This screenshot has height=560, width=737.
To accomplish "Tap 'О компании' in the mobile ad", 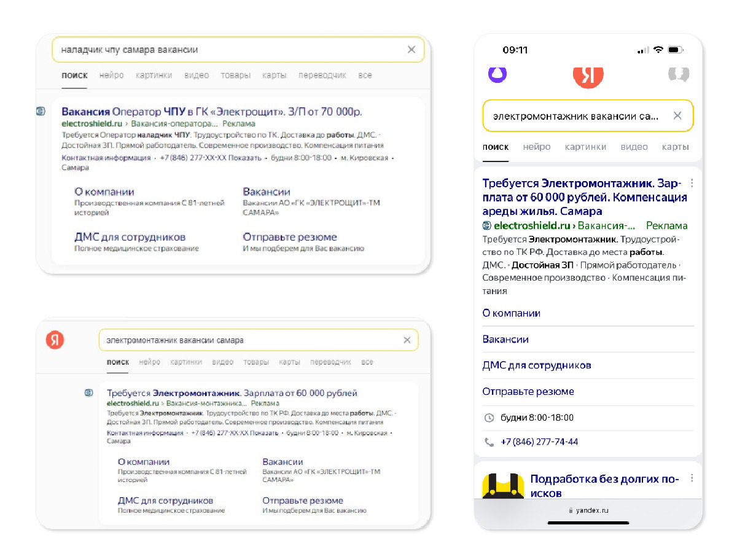I will coord(512,313).
